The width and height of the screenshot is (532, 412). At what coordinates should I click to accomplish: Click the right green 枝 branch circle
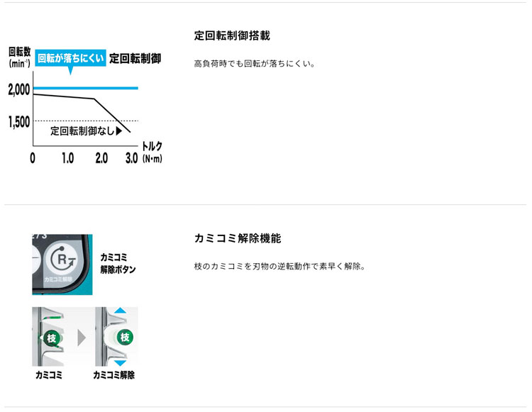[x=125, y=337]
